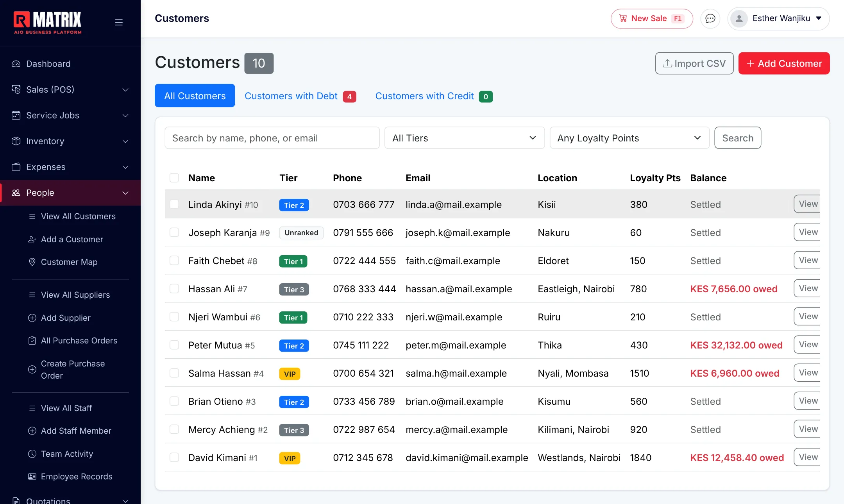Image resolution: width=844 pixels, height=504 pixels.
Task: Toggle the select-all checkbox in table header
Action: (x=174, y=178)
